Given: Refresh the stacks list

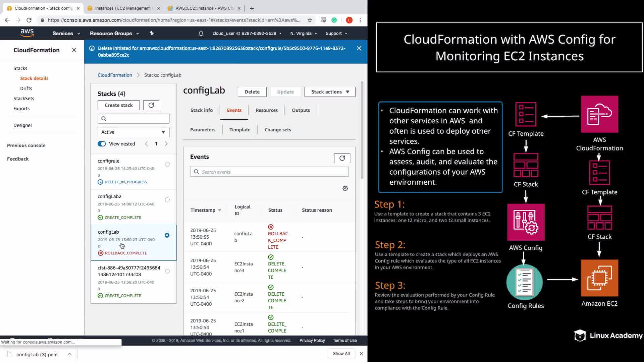Looking at the screenshot, I should tap(151, 105).
